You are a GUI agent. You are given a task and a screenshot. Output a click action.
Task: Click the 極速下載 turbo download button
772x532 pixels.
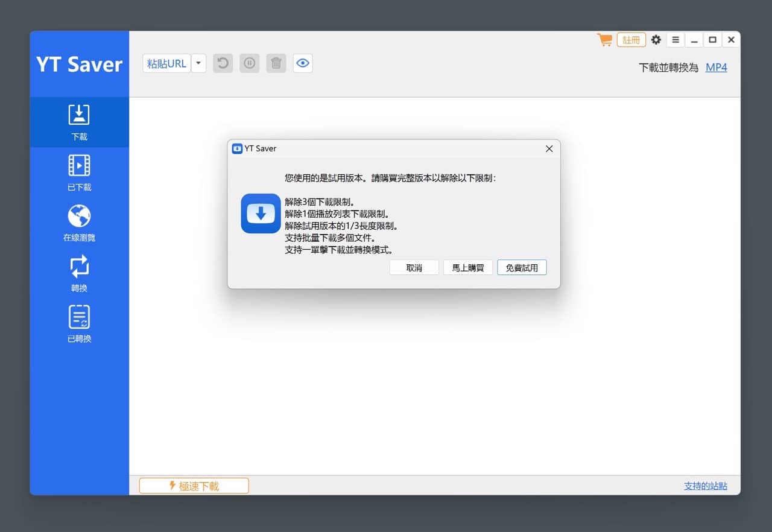tap(194, 486)
